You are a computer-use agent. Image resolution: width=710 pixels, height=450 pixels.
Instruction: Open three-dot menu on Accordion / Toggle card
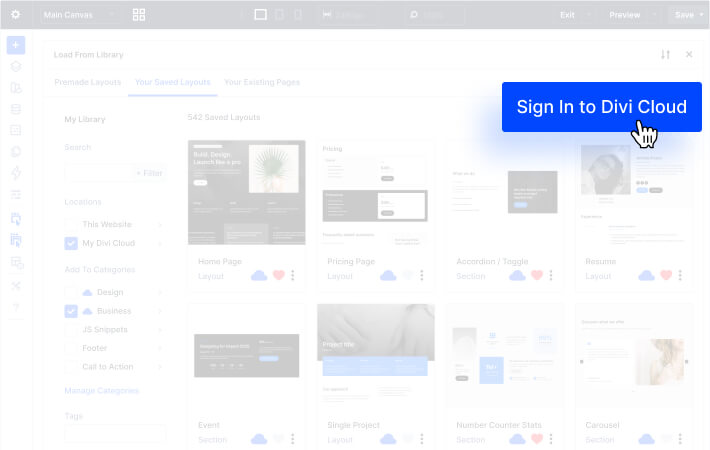pos(551,275)
